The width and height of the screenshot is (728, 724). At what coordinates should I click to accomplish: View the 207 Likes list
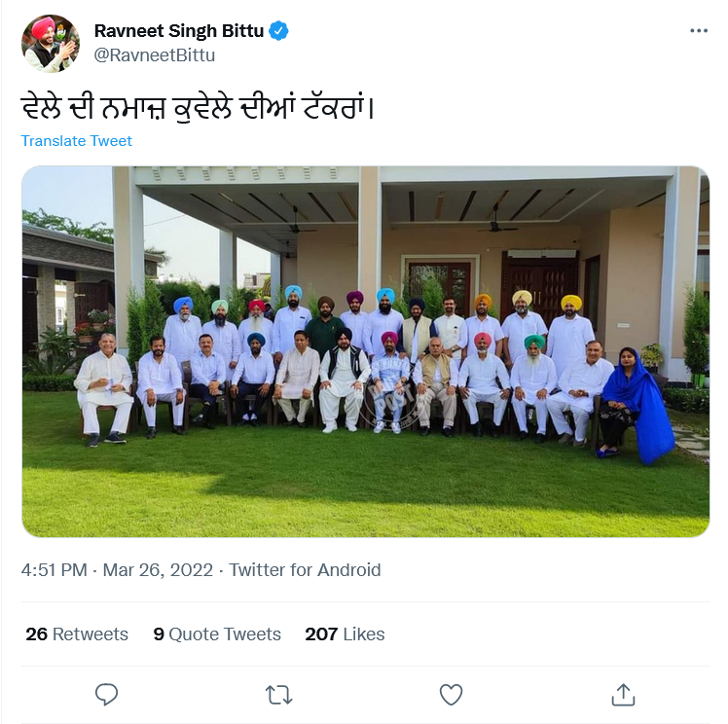click(345, 633)
